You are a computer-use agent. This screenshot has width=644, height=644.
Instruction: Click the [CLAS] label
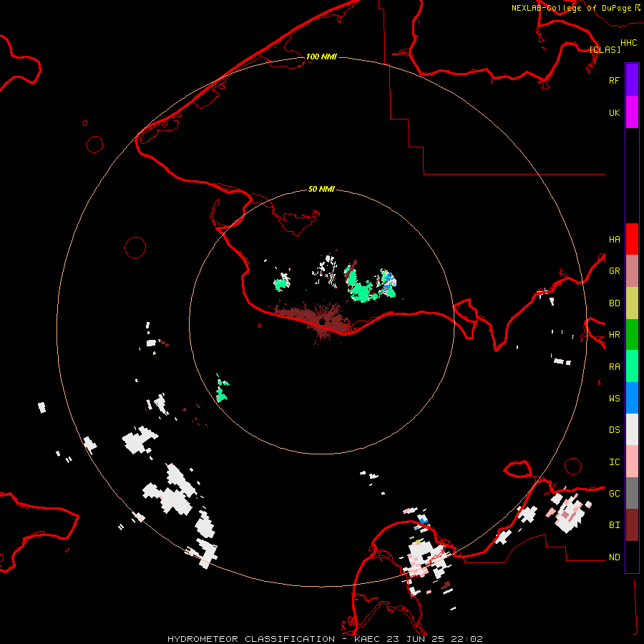pyautogui.click(x=605, y=49)
